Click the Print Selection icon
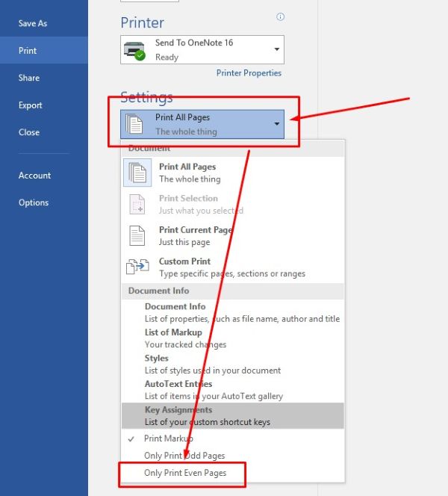 click(137, 205)
